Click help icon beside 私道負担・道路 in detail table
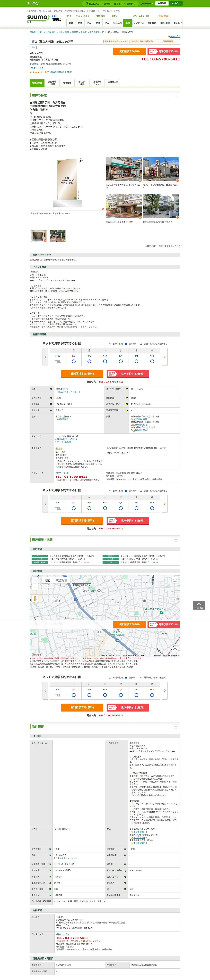The width and height of the screenshot is (210, 980). tap(127, 404)
